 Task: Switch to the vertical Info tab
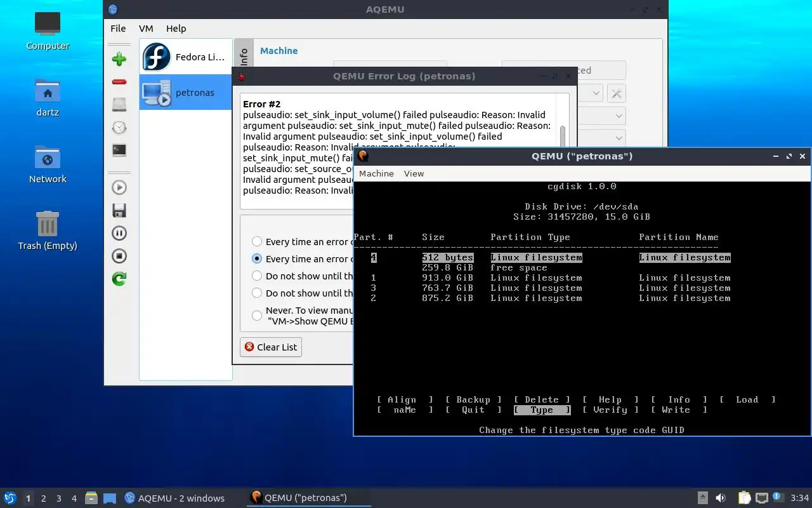coord(244,57)
